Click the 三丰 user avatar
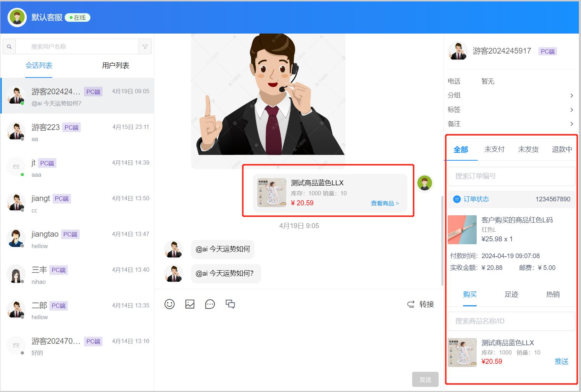This screenshot has height=392, width=581. tap(16, 274)
